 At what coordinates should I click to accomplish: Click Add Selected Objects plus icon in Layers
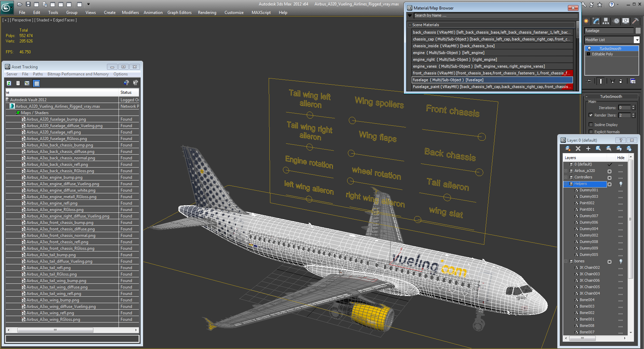[588, 149]
